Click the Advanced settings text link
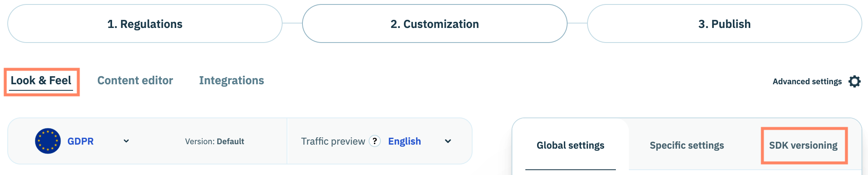This screenshot has height=175, width=868. (x=807, y=81)
